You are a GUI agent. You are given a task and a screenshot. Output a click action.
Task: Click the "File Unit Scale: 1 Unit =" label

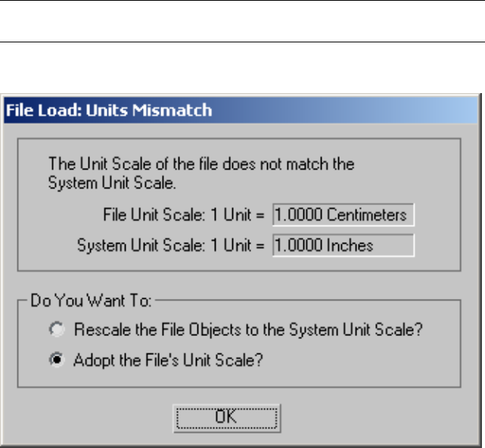coord(183,216)
